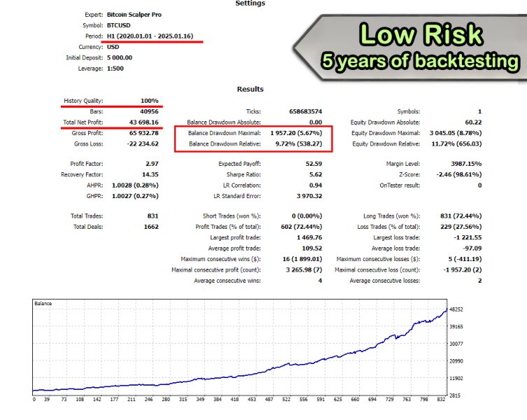Click Maximal consecutive loss -1 957.20 (2)
Viewport: 527px width, 420px height.
pyautogui.click(x=463, y=269)
